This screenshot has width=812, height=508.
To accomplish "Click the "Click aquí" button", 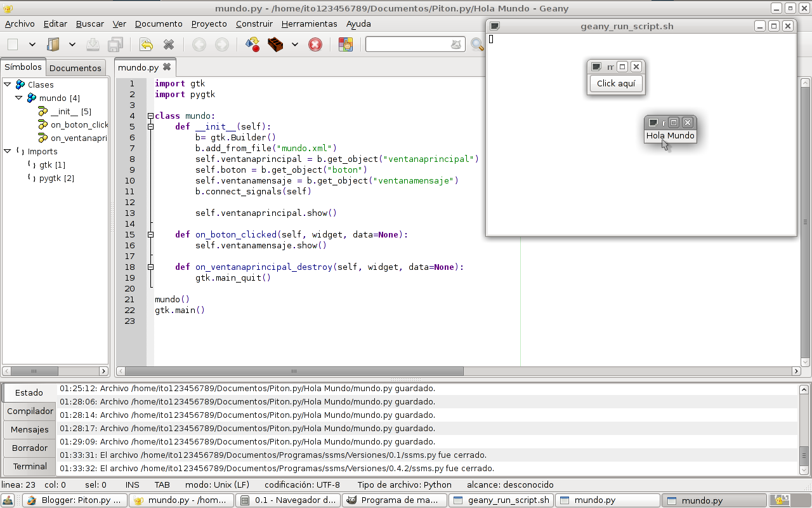I will 616,83.
